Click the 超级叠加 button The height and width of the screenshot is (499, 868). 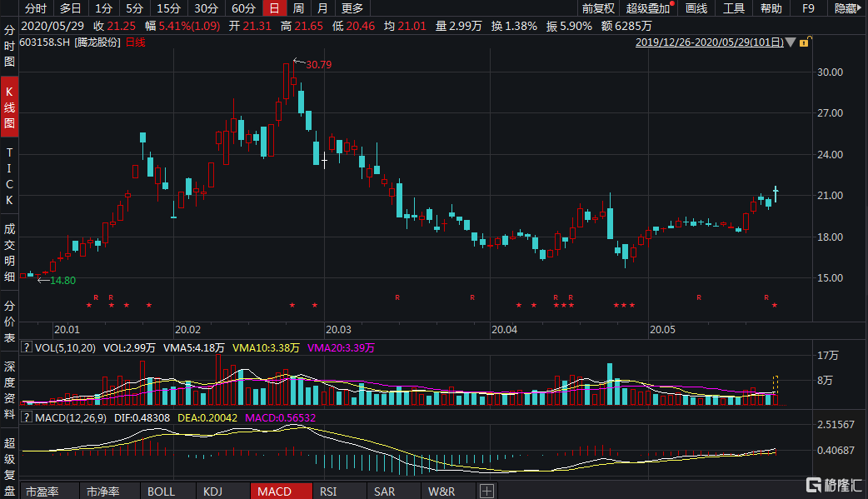pos(648,8)
